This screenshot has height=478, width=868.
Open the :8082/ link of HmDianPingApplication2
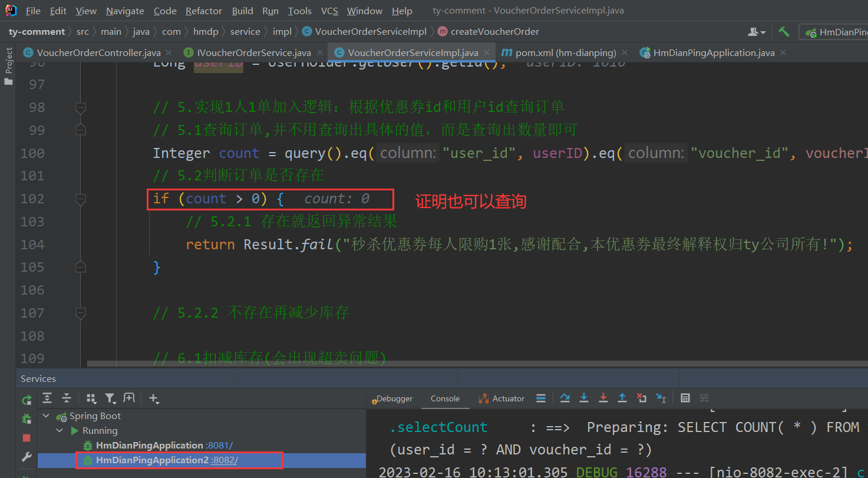coord(225,460)
